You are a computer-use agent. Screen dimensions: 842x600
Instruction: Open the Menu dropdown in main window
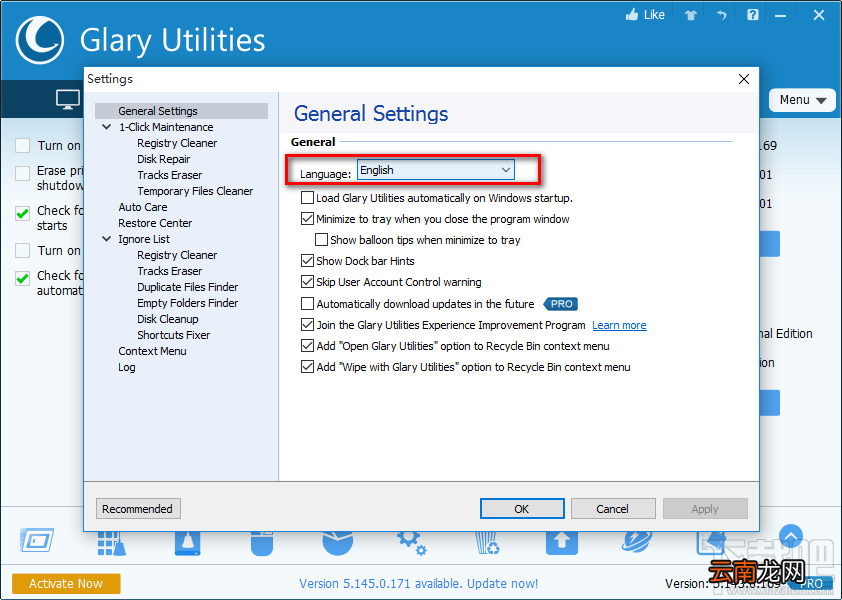[802, 100]
